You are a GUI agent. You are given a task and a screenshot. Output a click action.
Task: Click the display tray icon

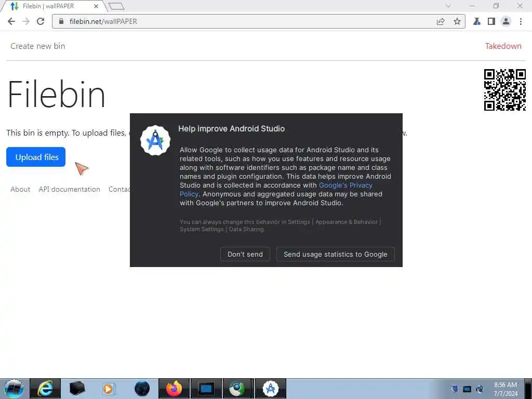(467, 389)
